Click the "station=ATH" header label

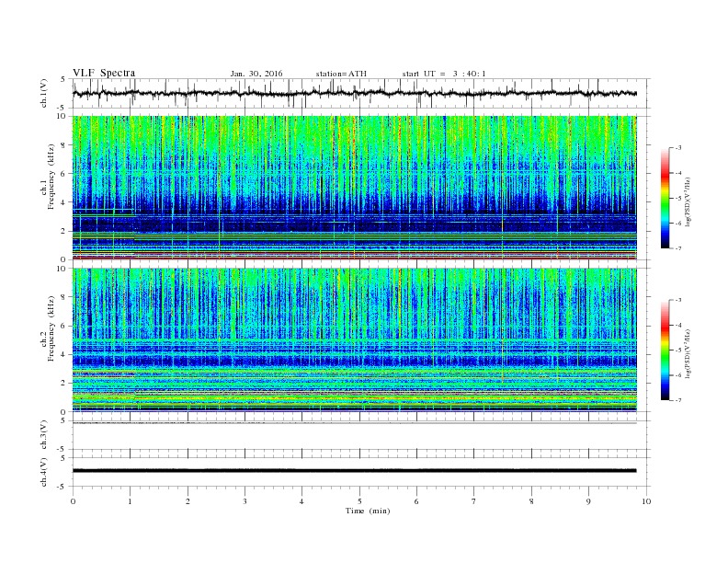click(341, 74)
